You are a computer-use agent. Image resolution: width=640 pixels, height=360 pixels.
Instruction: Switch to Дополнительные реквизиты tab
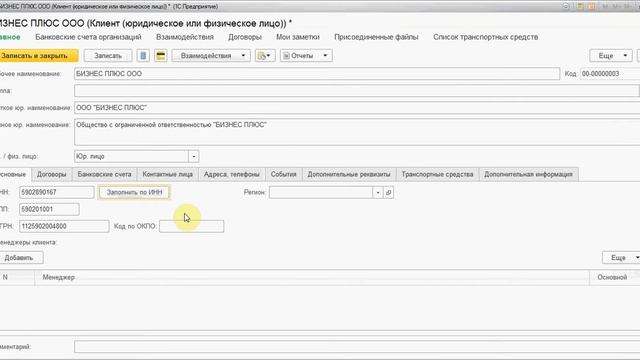tap(349, 174)
